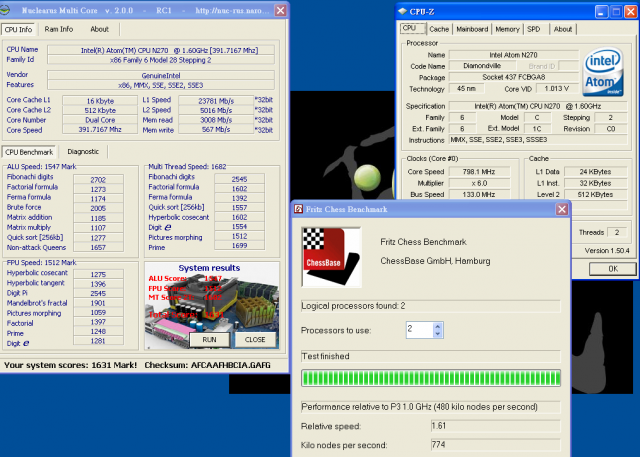Open the Mainboard tab in CPU-Z
The image size is (640, 457).
472,29
